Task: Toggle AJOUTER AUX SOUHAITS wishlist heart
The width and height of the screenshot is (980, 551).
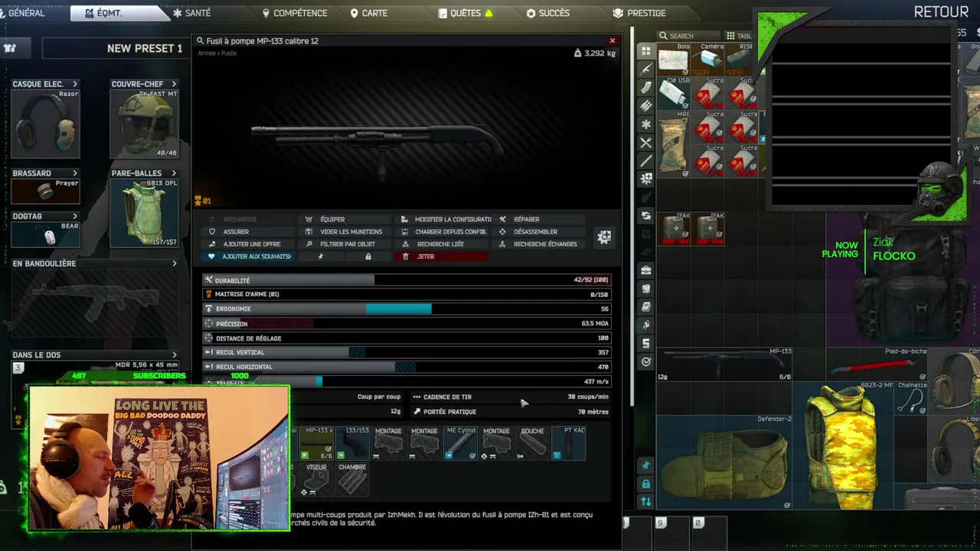Action: point(250,256)
